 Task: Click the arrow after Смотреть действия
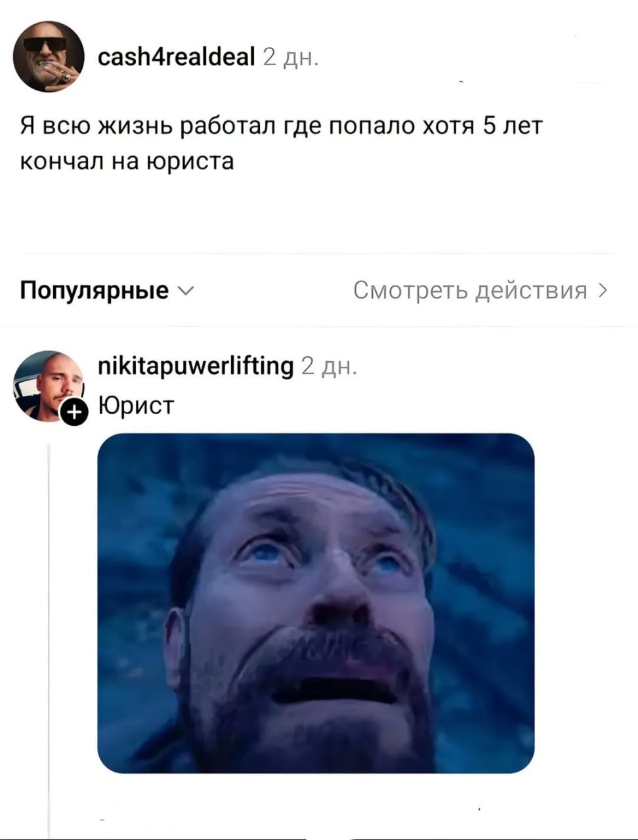coord(603,290)
